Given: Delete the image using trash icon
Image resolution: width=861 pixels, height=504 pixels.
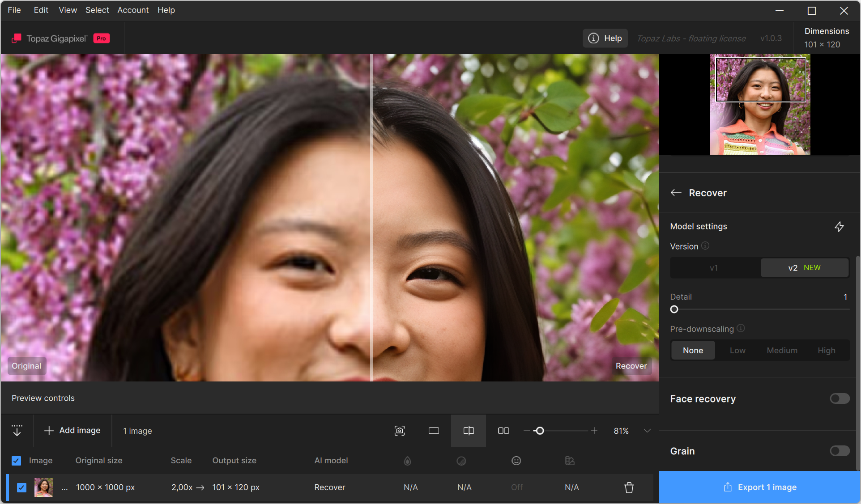Looking at the screenshot, I should [x=629, y=487].
